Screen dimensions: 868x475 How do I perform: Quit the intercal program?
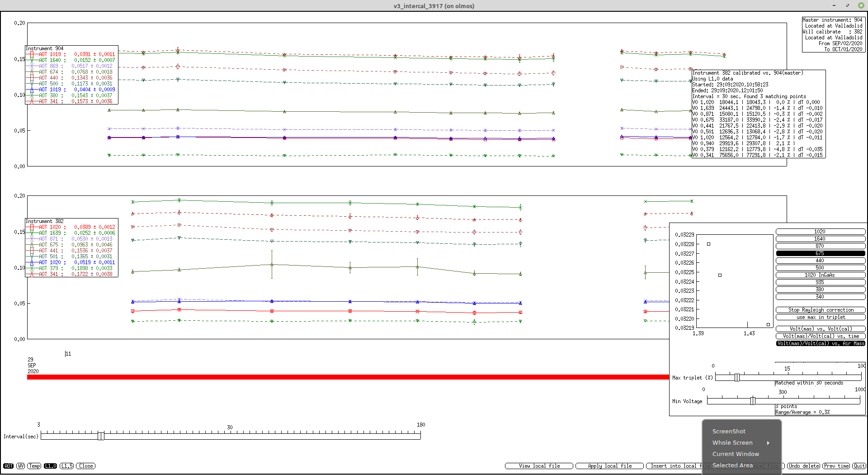(x=859, y=466)
